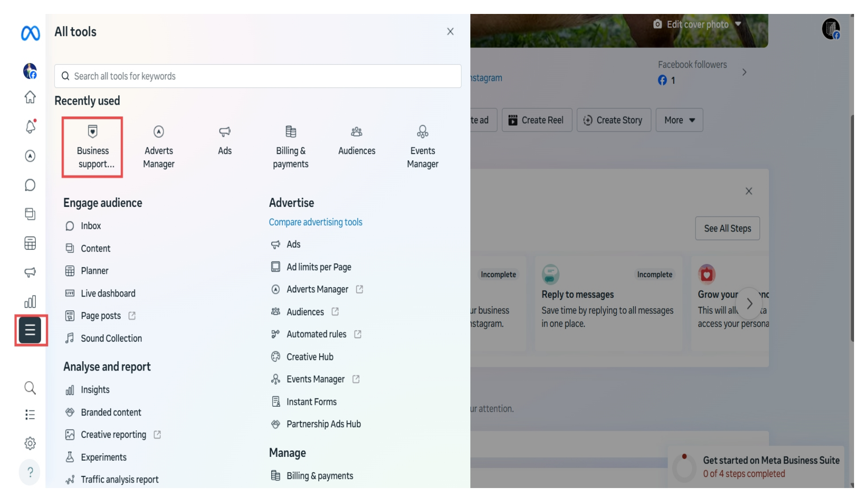This screenshot has height=502, width=868.
Task: Open Inbox under Engage audience
Action: pyautogui.click(x=83, y=226)
